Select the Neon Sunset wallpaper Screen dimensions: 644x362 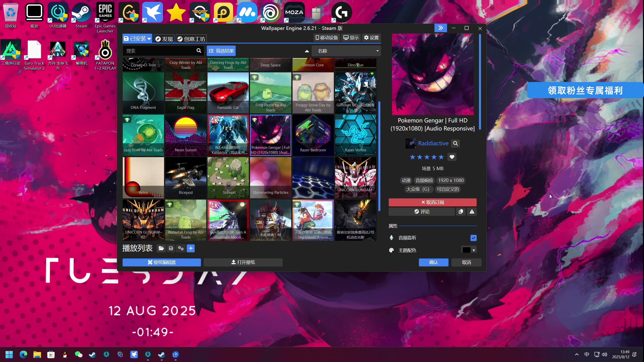point(186,135)
